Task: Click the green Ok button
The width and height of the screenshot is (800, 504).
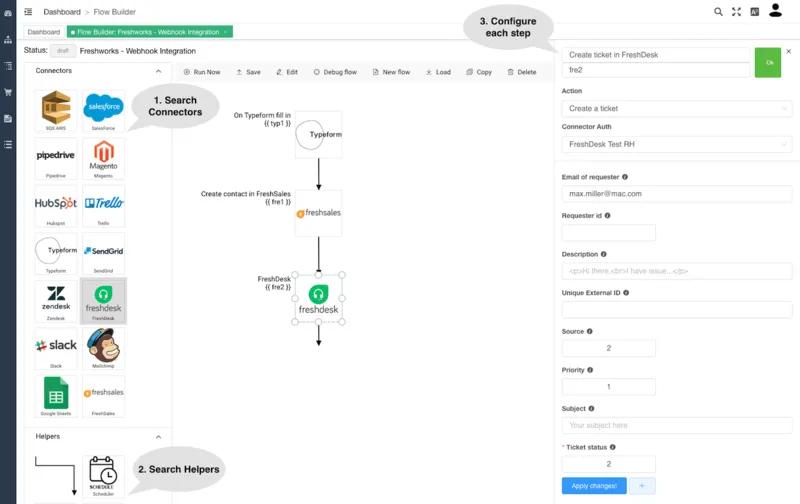Action: tap(768, 62)
